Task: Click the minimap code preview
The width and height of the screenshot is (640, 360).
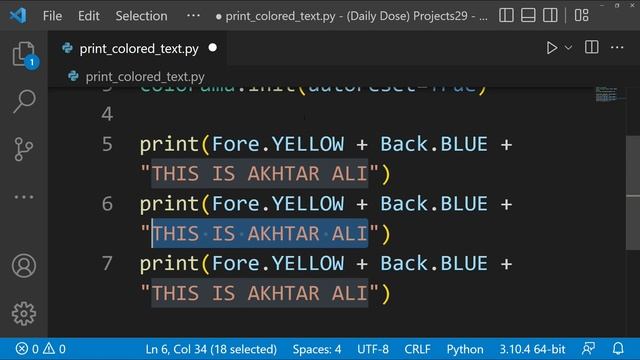Action: [607, 94]
